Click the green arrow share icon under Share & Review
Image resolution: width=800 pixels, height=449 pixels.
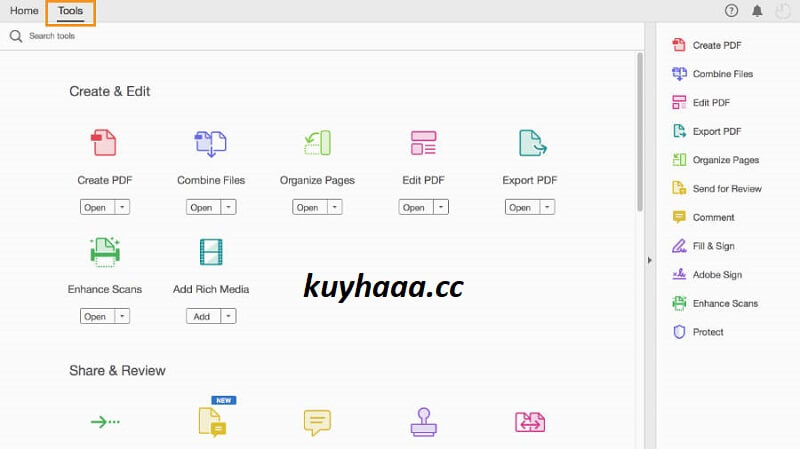(x=105, y=421)
